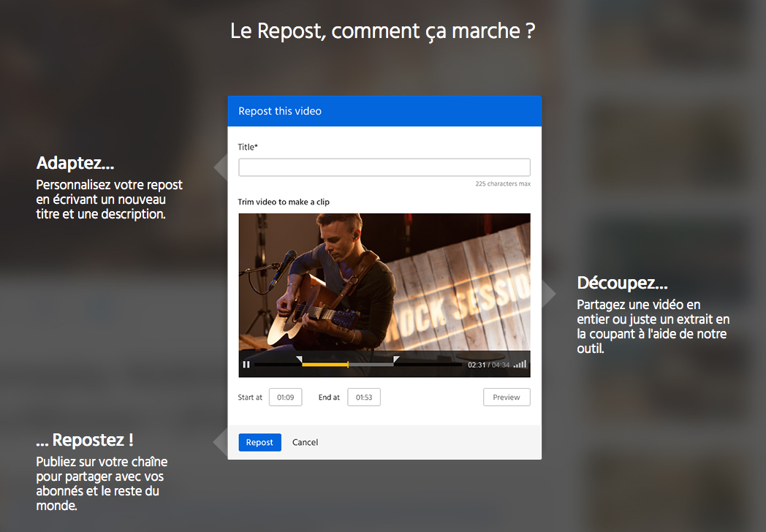Click the guitarist video frame
Screen dimensions: 766x532
384,282
